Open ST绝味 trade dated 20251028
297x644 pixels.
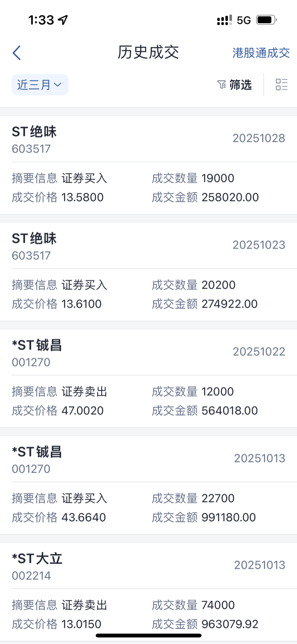click(x=148, y=165)
